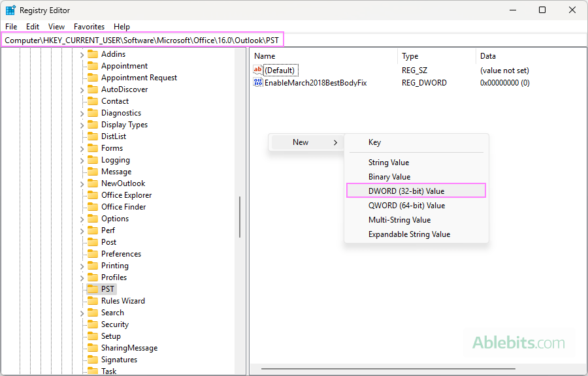Screen dimensions: 588x376
Task: Choose QWORD (64-bit) Value
Action: coord(416,206)
